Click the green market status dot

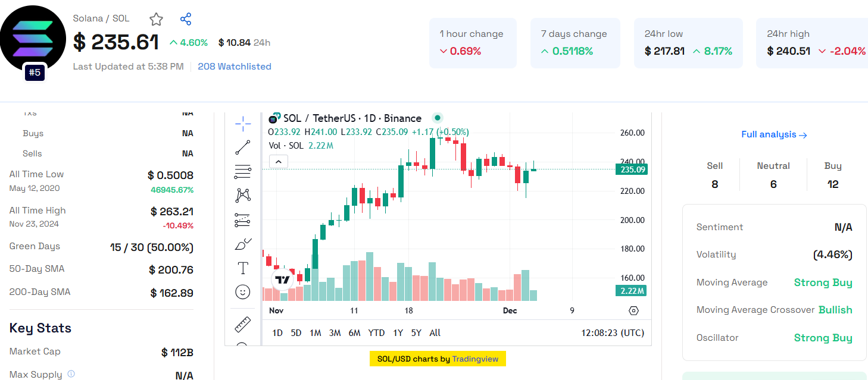click(438, 118)
